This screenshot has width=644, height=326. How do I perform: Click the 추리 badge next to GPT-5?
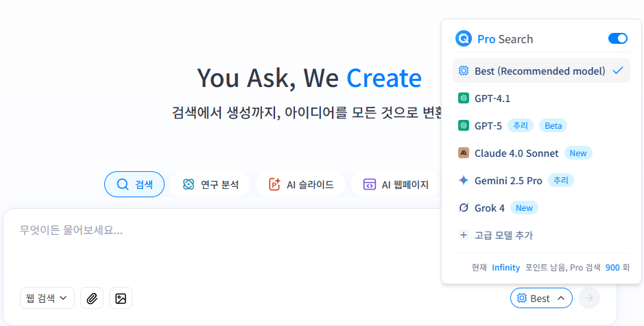pyautogui.click(x=521, y=125)
